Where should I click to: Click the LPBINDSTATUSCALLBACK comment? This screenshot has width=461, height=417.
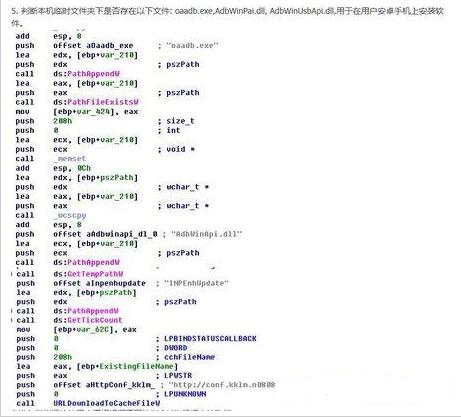pyautogui.click(x=210, y=339)
